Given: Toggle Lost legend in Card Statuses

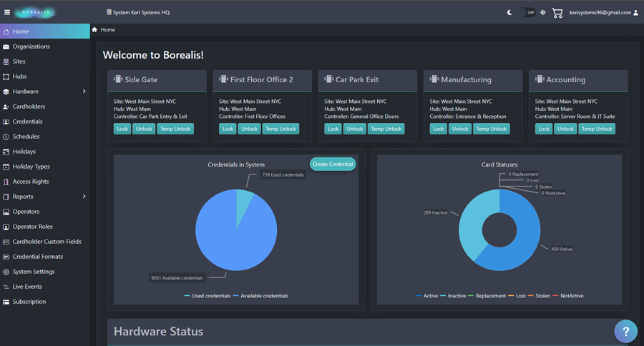Looking at the screenshot, I should point(517,296).
